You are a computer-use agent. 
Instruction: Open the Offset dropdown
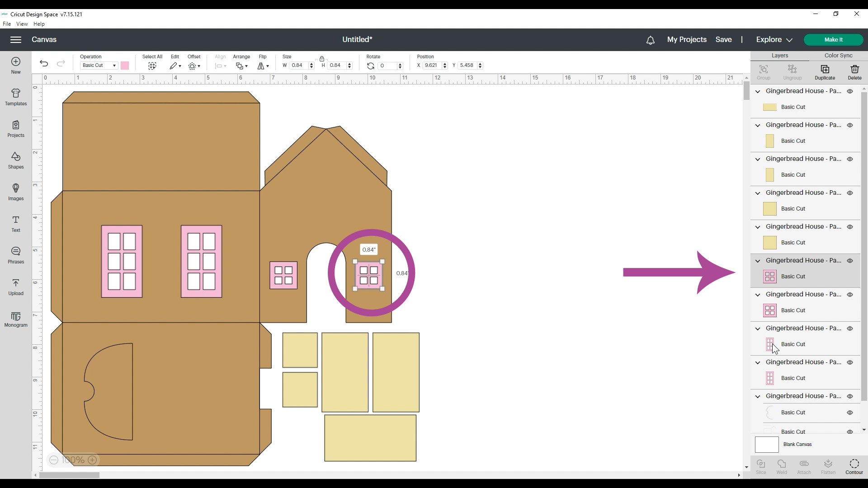194,66
